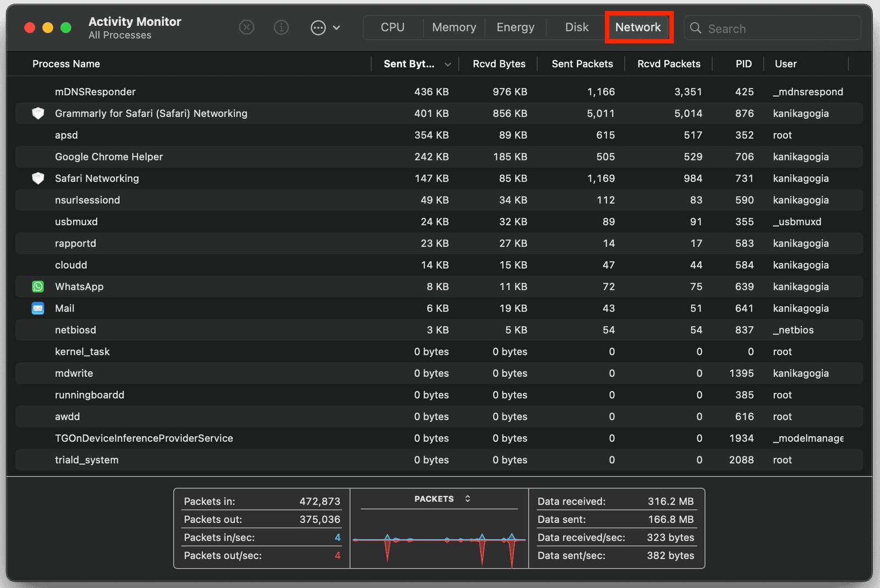The image size is (880, 588).
Task: Select TGOnDeviceInferenceProviderService process
Action: pos(144,438)
